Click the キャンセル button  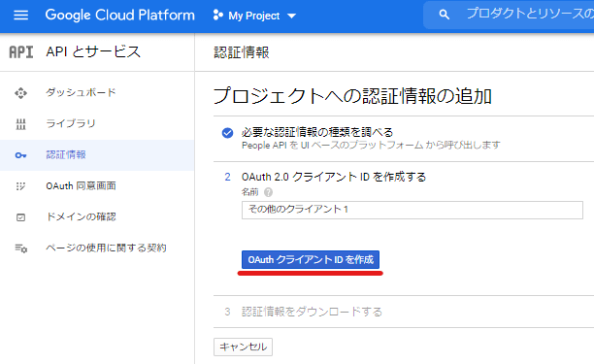coord(243,347)
